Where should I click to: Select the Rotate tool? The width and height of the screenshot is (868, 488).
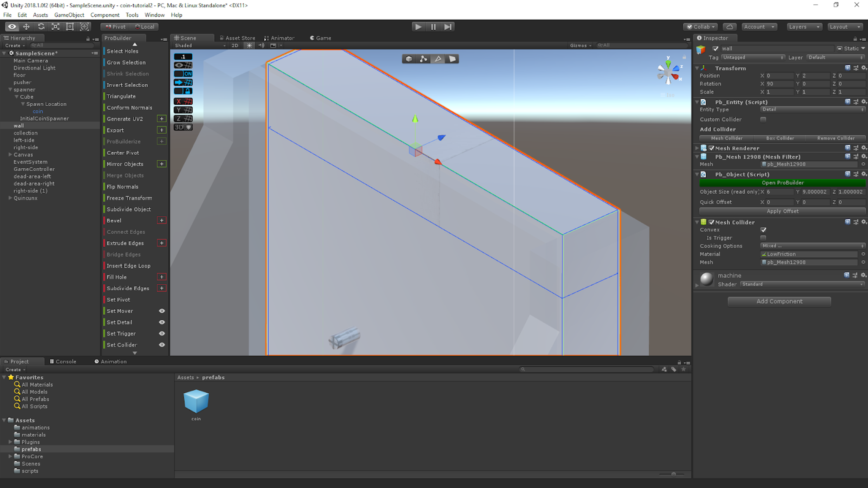pyautogui.click(x=41, y=27)
